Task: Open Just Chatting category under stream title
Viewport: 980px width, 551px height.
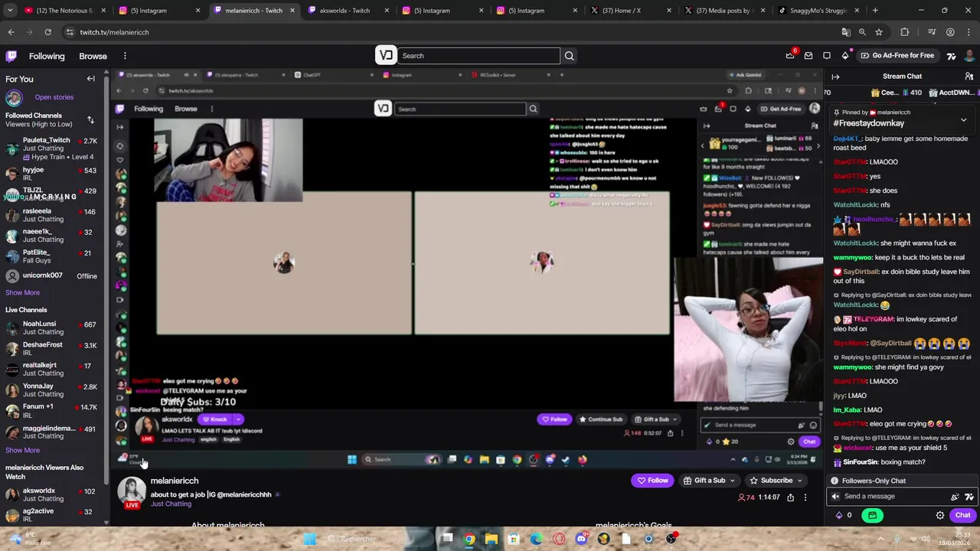Action: tap(171, 504)
